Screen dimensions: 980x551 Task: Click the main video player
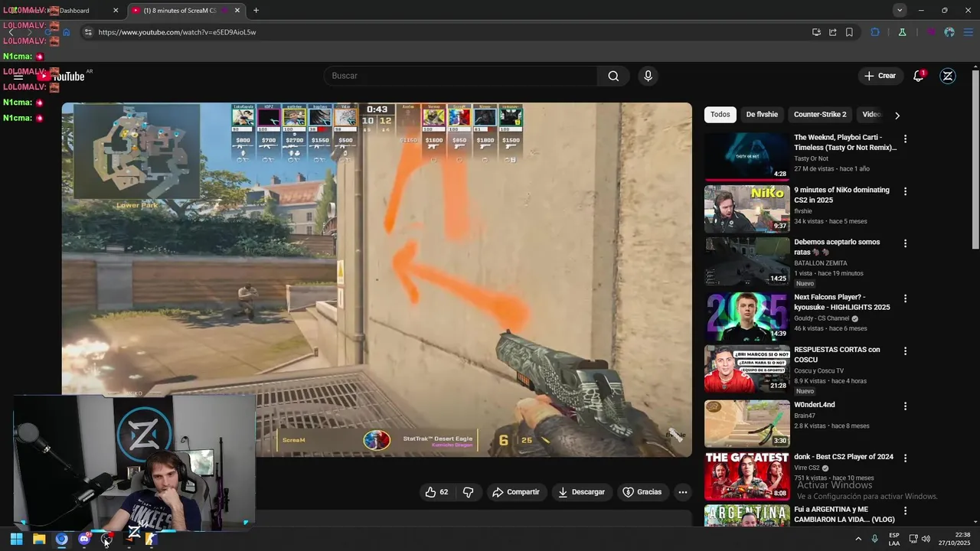377,279
